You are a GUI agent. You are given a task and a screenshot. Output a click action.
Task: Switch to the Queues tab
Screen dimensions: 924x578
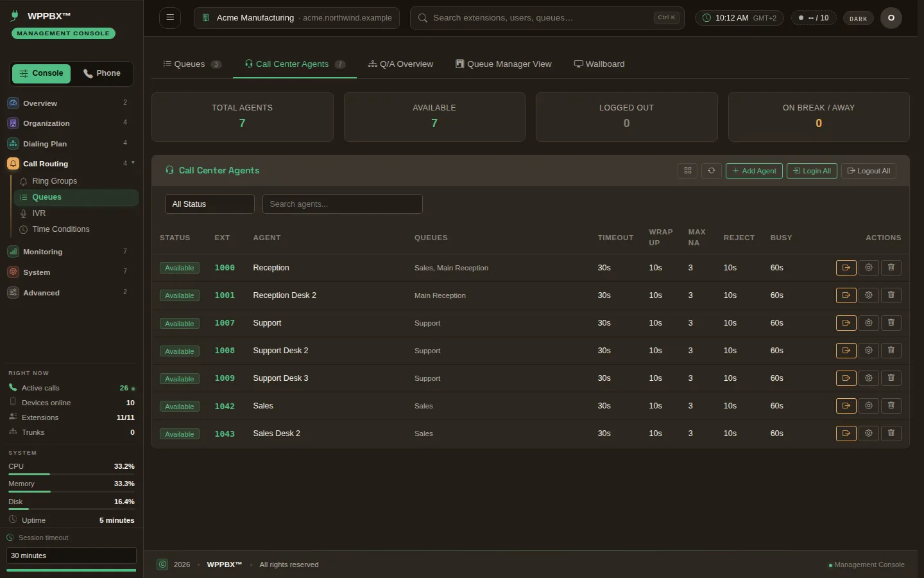[x=192, y=64]
